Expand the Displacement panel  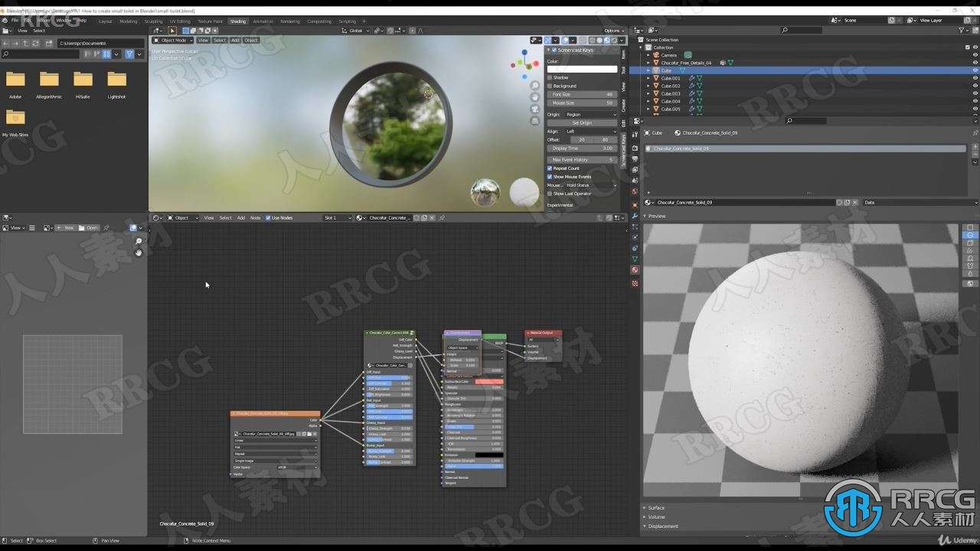click(663, 526)
